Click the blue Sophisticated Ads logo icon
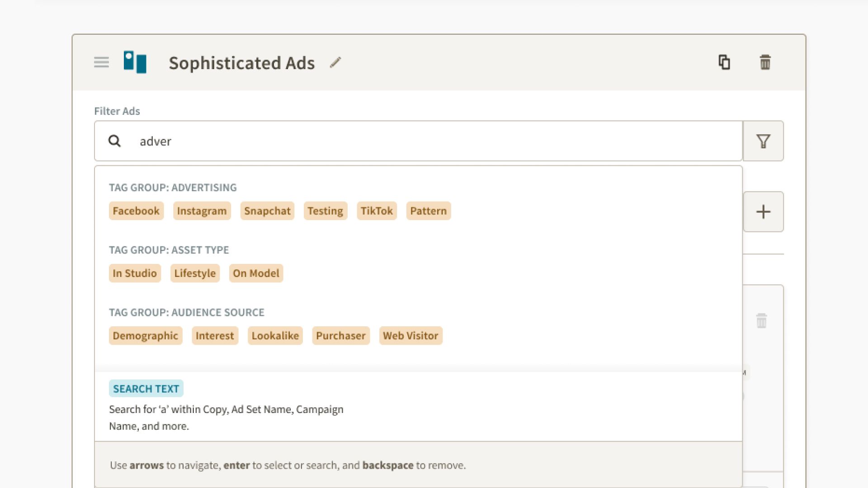The height and width of the screenshot is (488, 868). [135, 62]
